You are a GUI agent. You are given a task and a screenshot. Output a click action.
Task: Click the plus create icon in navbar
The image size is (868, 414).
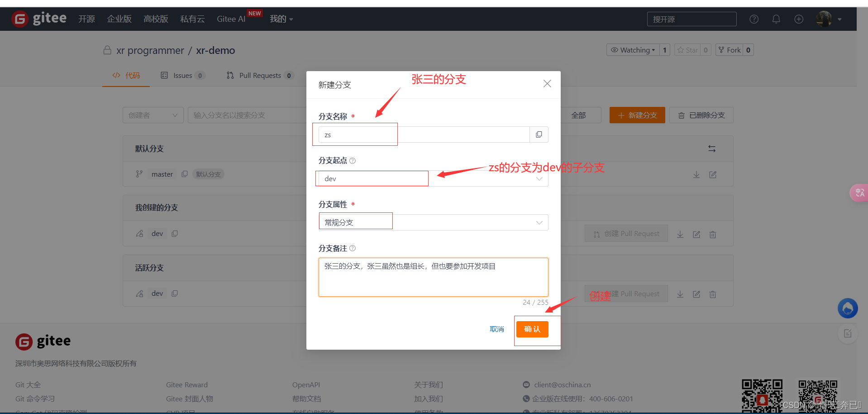tap(799, 19)
